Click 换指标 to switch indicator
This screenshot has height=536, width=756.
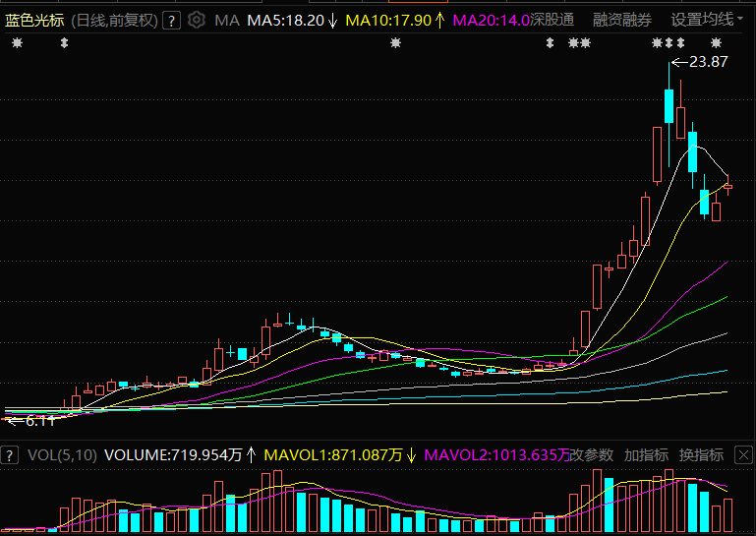point(701,455)
